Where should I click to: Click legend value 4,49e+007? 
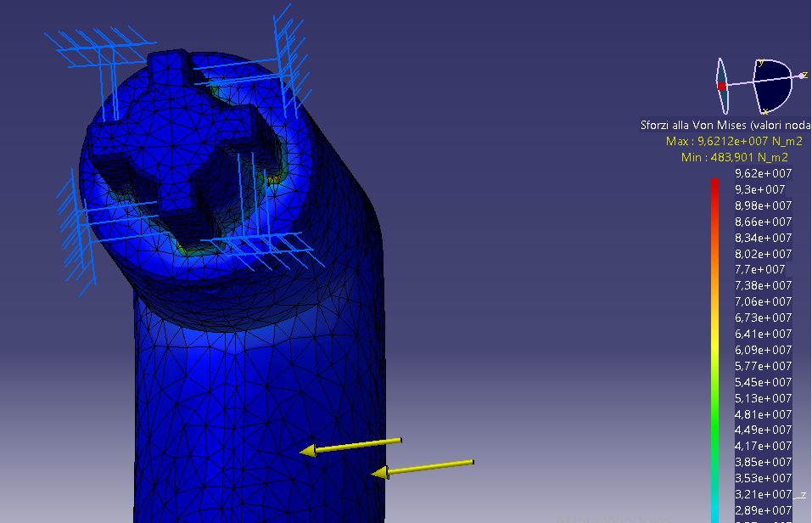click(764, 430)
